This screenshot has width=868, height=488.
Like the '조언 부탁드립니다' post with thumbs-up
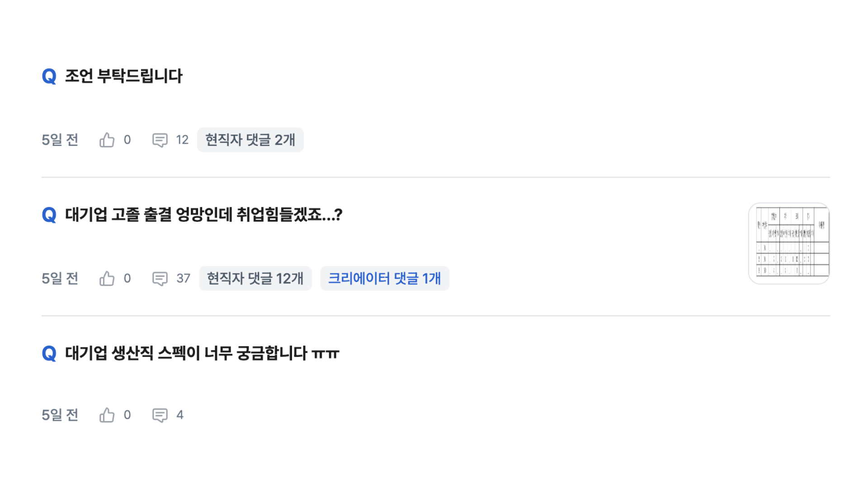click(107, 140)
